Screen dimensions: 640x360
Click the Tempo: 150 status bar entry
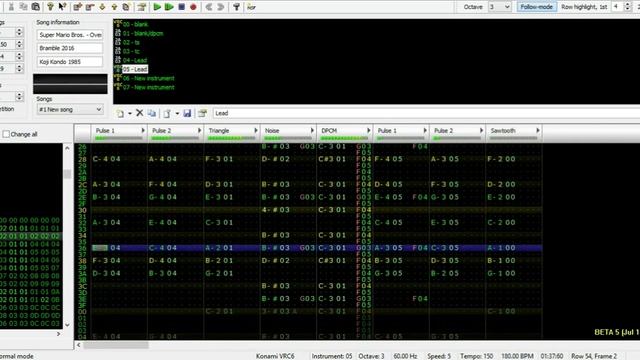(476, 356)
